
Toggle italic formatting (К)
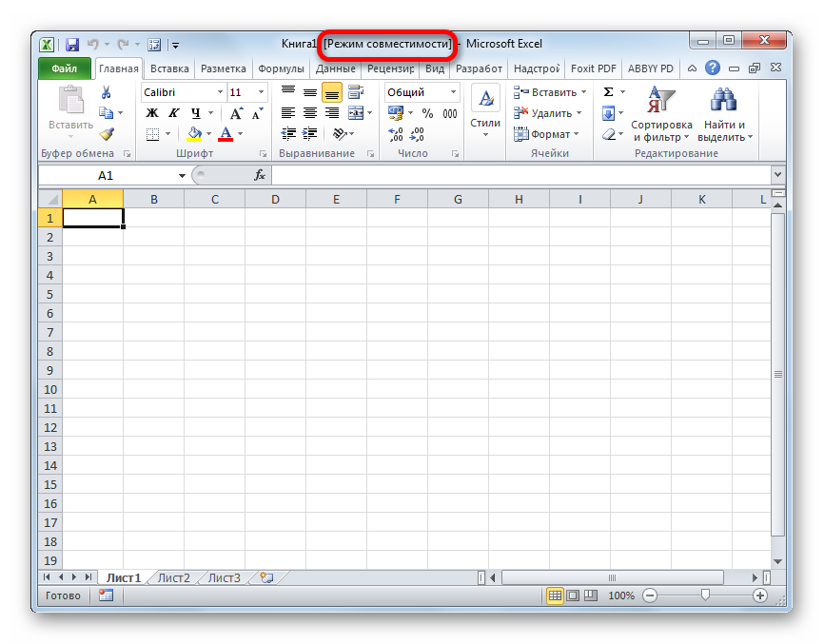(173, 113)
